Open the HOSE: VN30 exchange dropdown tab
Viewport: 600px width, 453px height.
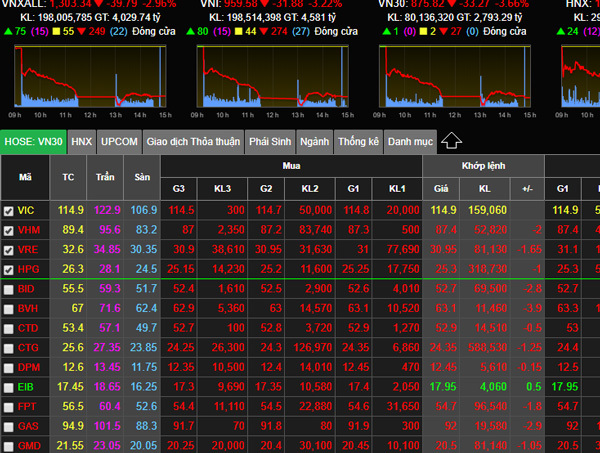coord(34,142)
